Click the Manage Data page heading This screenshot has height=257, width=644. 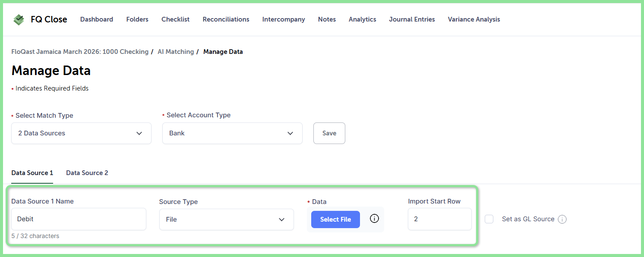(51, 71)
